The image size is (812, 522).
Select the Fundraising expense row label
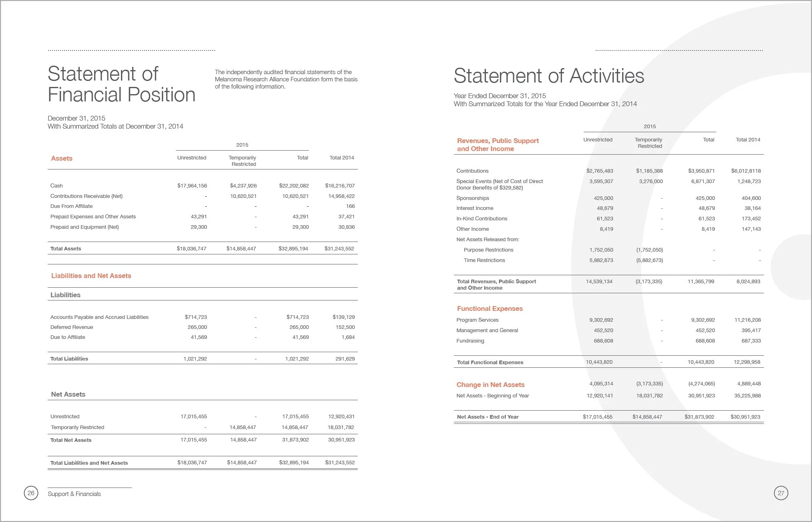[x=470, y=341]
